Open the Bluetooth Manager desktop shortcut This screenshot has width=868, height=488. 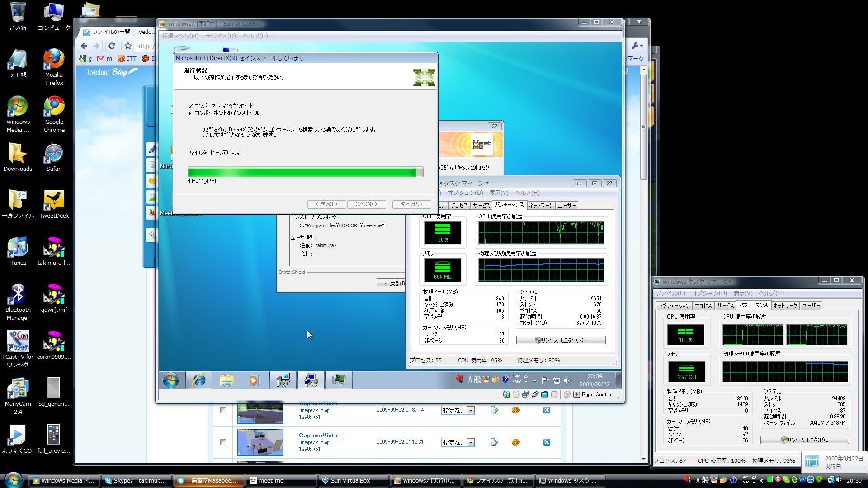click(x=18, y=302)
